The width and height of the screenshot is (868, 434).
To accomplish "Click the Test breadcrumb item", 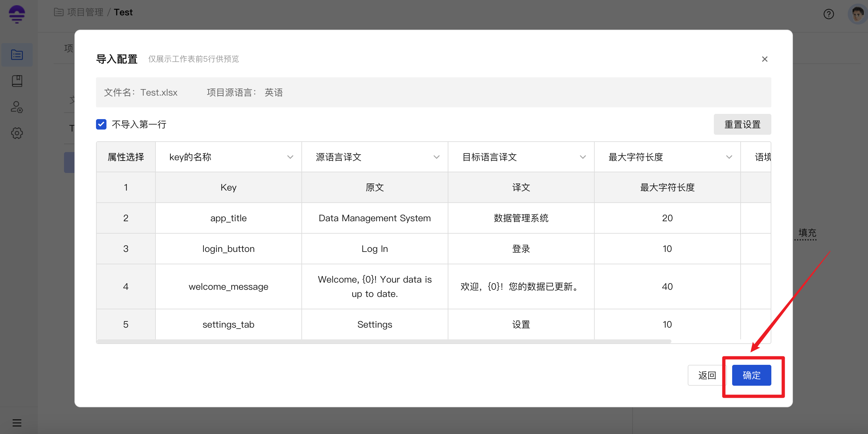I will [123, 12].
